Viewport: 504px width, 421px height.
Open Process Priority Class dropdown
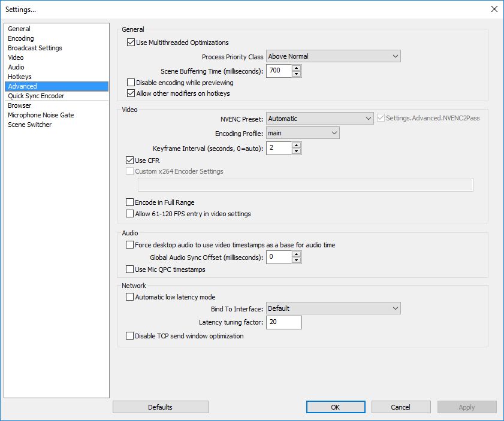tap(333, 56)
